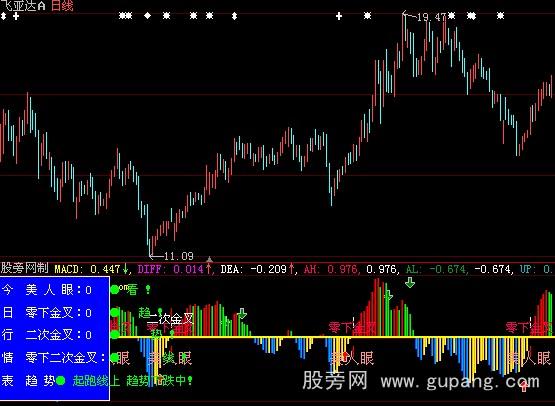This screenshot has height=406, width=555.
Task: Click the green 起跑线上 status text
Action: pyautogui.click(x=96, y=381)
